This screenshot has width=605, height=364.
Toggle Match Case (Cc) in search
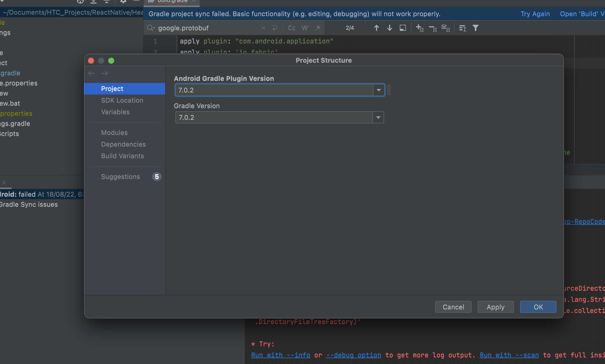coord(292,28)
